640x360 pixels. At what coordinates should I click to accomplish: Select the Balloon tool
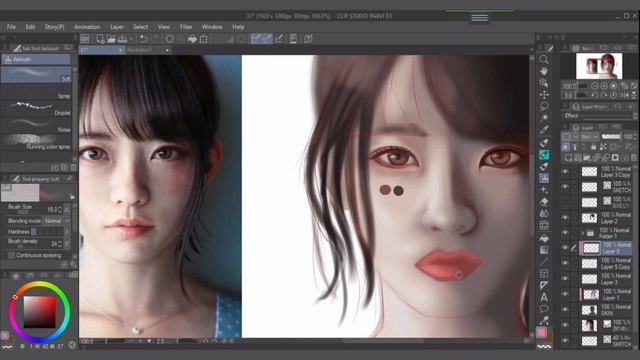[544, 309]
